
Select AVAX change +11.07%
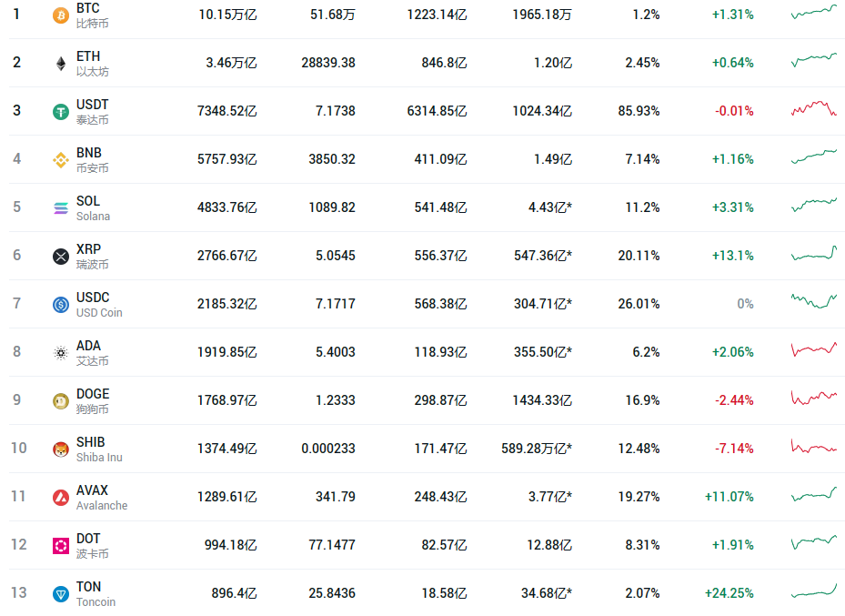pos(729,497)
